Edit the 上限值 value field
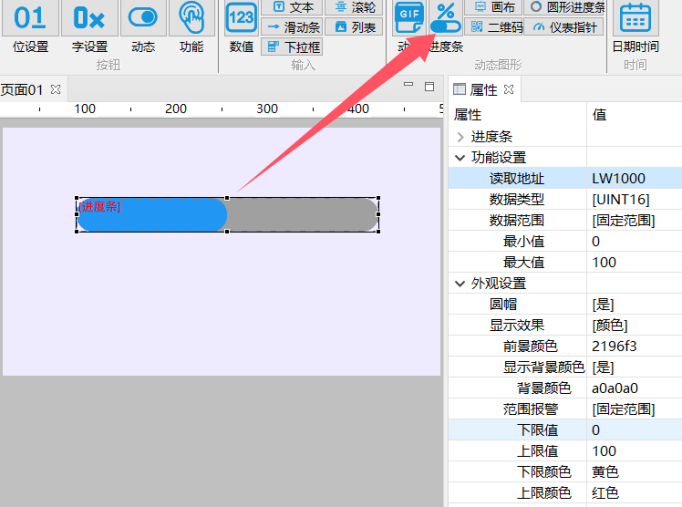 (634, 451)
